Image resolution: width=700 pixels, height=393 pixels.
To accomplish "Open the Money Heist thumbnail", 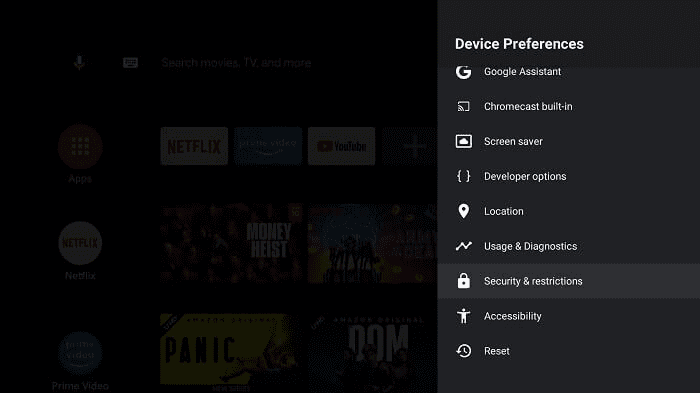I will click(232, 244).
